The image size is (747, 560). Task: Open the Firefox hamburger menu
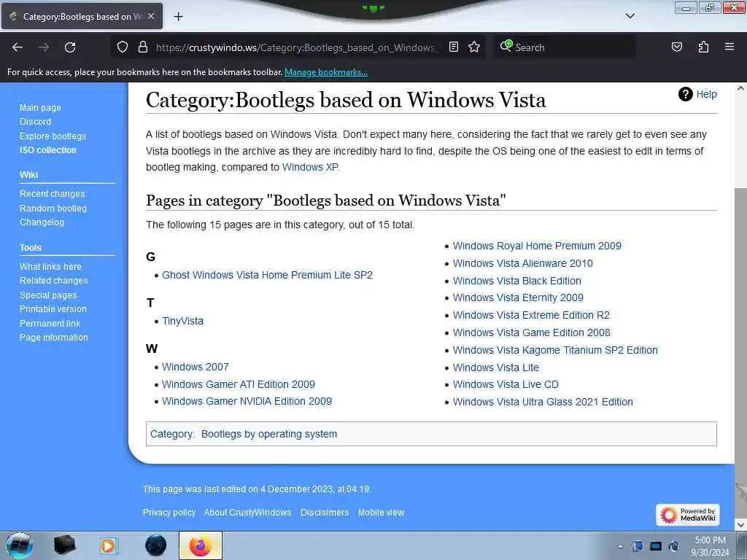(729, 47)
